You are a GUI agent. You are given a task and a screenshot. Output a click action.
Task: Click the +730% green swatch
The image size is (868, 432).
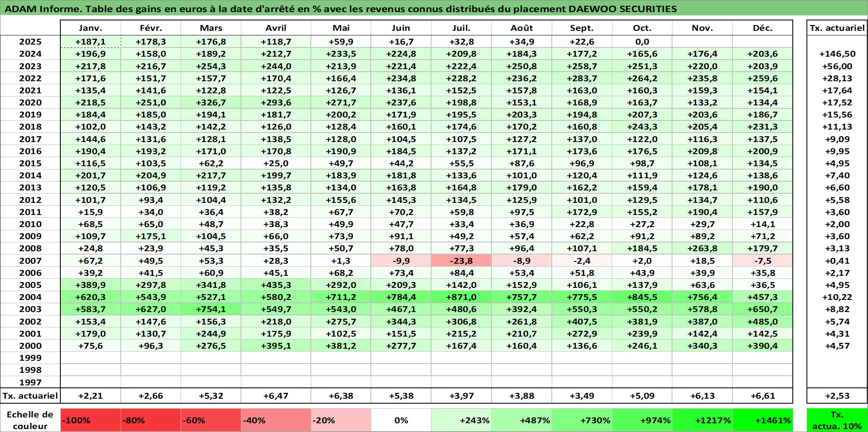click(x=582, y=420)
